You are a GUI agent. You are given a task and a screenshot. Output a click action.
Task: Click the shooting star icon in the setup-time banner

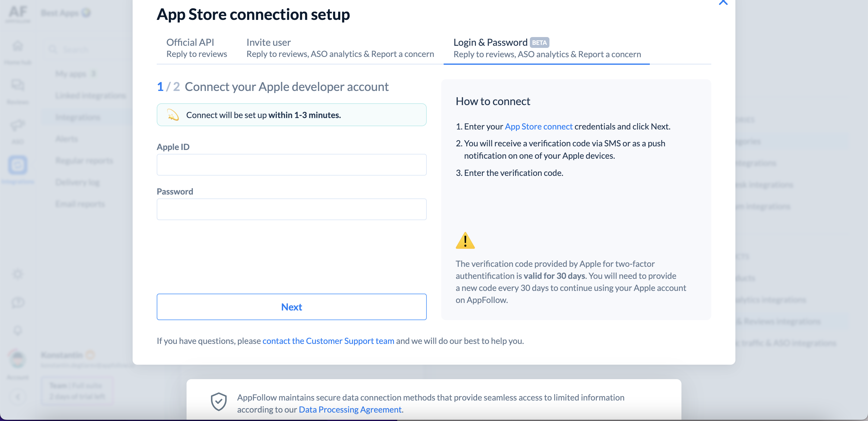coord(173,115)
